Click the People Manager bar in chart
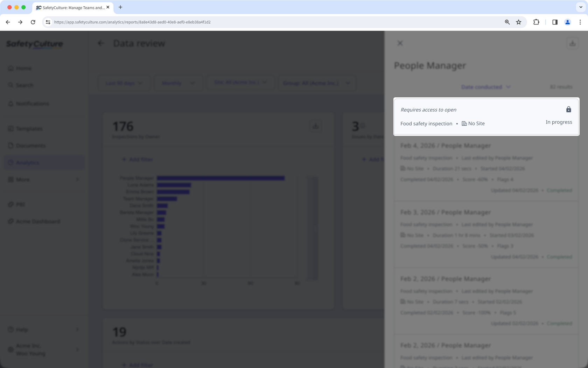This screenshot has width=588, height=368. [220, 178]
